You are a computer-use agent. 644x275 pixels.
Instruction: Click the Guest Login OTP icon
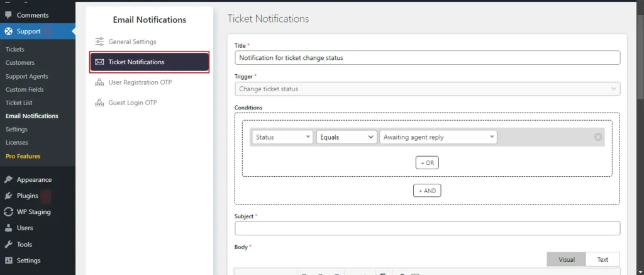pyautogui.click(x=99, y=103)
